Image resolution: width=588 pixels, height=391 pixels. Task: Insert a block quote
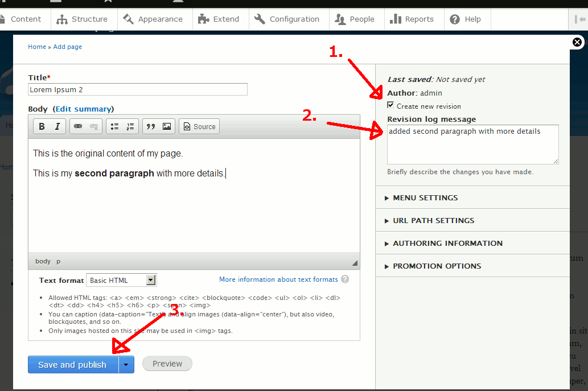(x=151, y=127)
